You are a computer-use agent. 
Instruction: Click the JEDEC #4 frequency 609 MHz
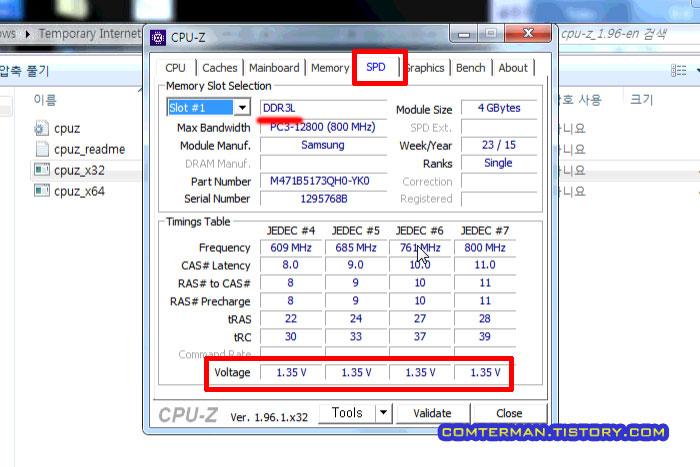(291, 248)
